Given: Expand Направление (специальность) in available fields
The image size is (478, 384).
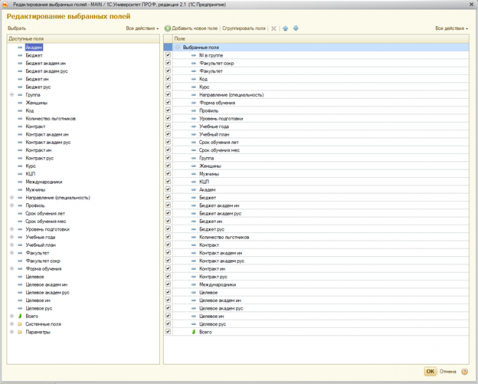Looking at the screenshot, I should coord(12,198).
